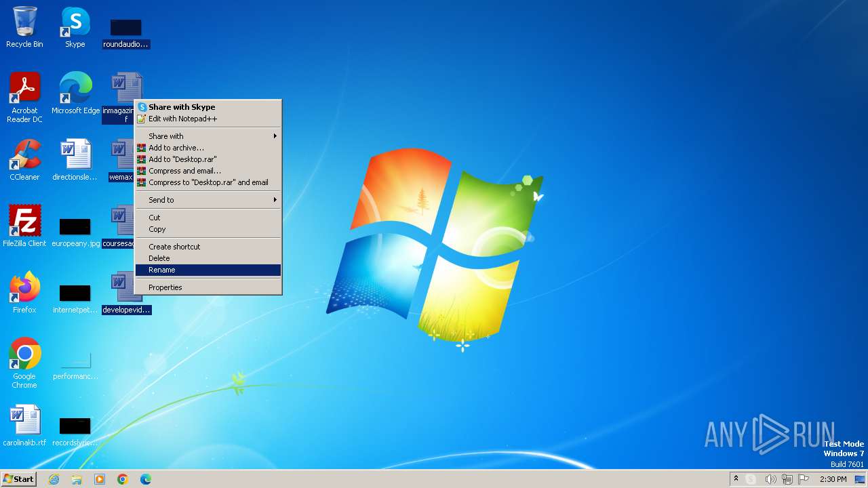Open the Acrobat Reader DC shortcut
The width and height of the screenshot is (868, 488).
pyautogui.click(x=24, y=98)
